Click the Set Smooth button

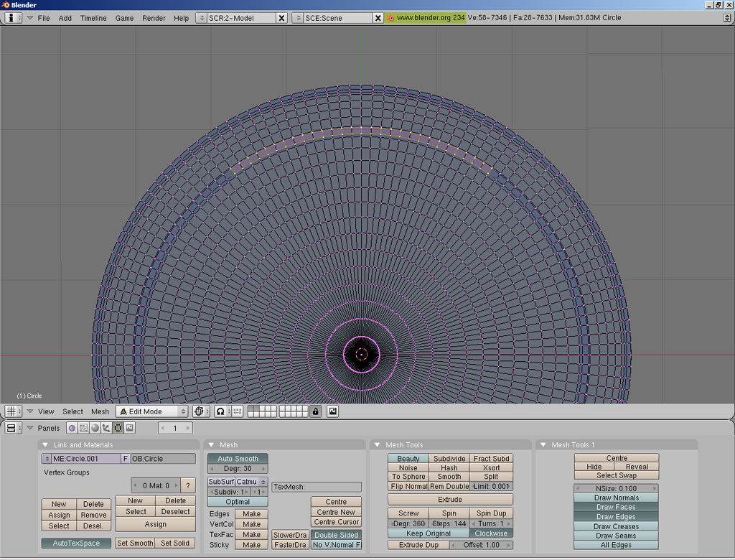135,543
